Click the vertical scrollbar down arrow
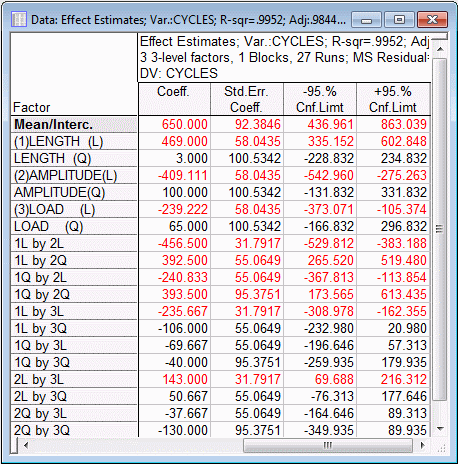 [440, 428]
